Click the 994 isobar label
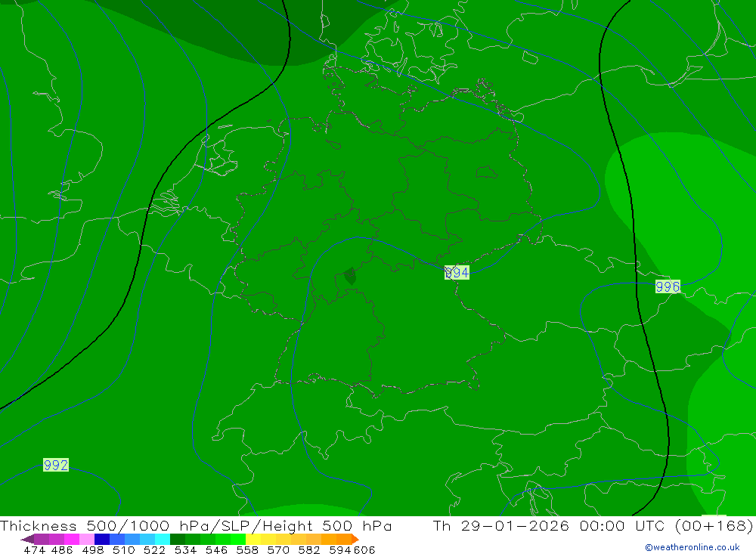The image size is (756, 554). (457, 273)
